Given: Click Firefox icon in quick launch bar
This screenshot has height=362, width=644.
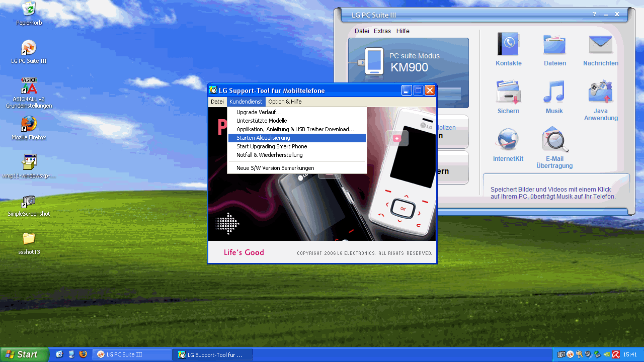Looking at the screenshot, I should (83, 354).
